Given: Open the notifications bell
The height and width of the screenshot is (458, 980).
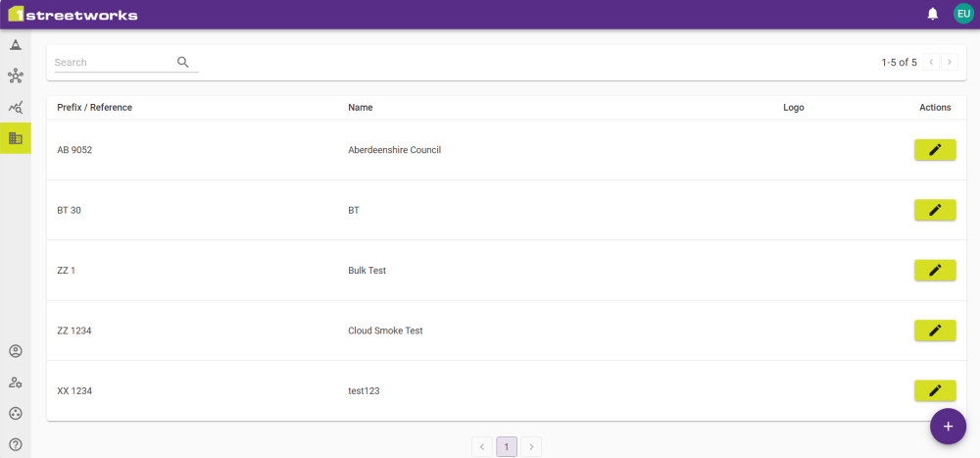Looking at the screenshot, I should point(933,14).
